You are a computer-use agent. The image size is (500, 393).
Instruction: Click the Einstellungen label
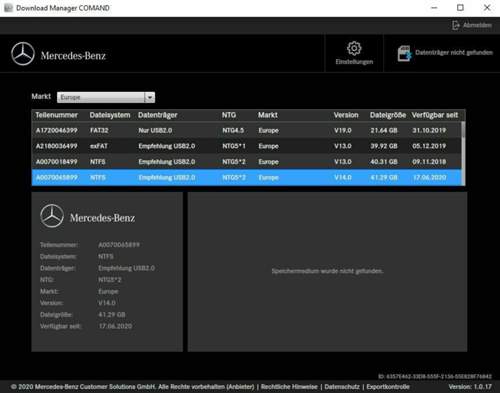coord(354,62)
